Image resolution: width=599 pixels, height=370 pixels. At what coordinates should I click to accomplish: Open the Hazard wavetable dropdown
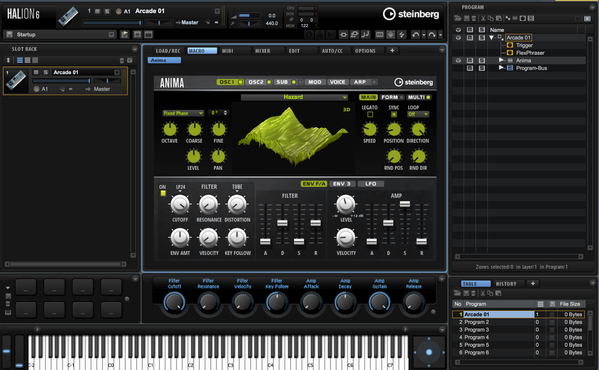point(294,97)
